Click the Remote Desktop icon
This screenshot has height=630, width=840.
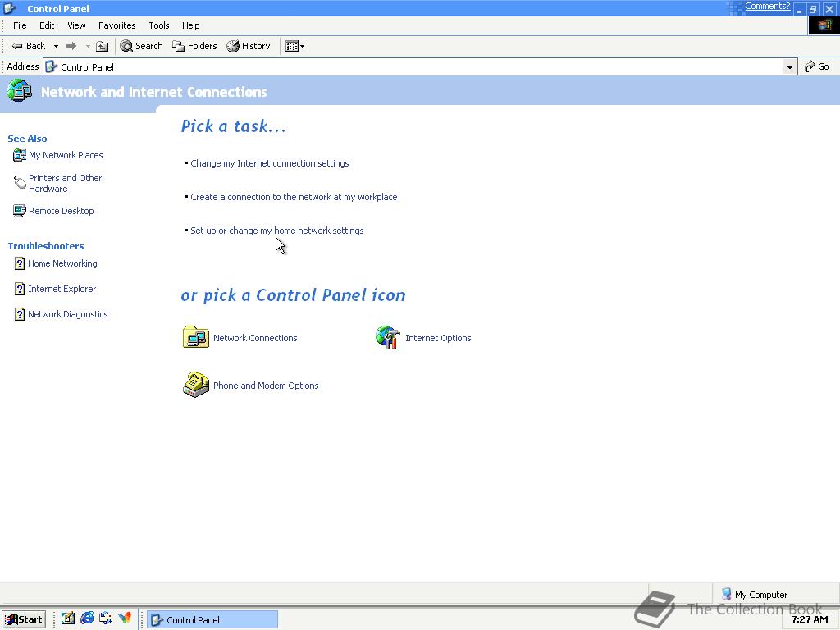[x=20, y=211]
